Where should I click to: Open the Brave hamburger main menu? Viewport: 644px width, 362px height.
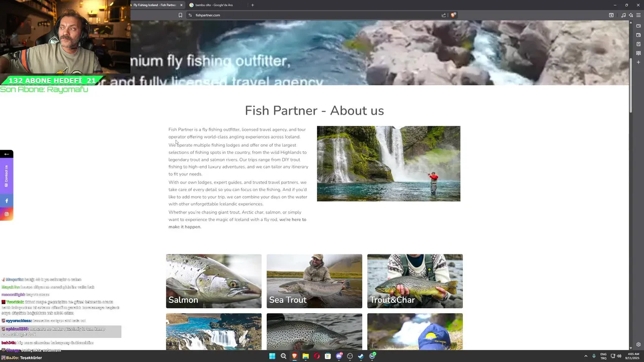coord(638,15)
